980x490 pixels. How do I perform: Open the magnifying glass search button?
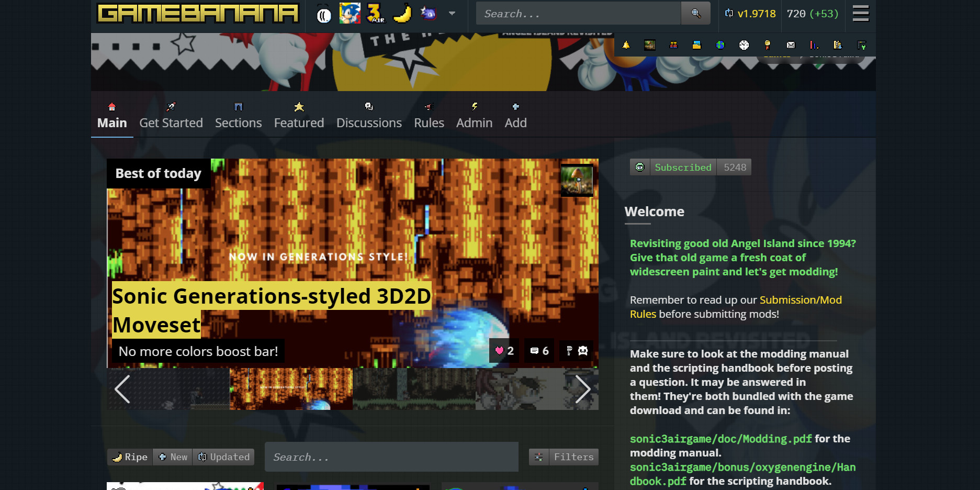click(x=696, y=13)
